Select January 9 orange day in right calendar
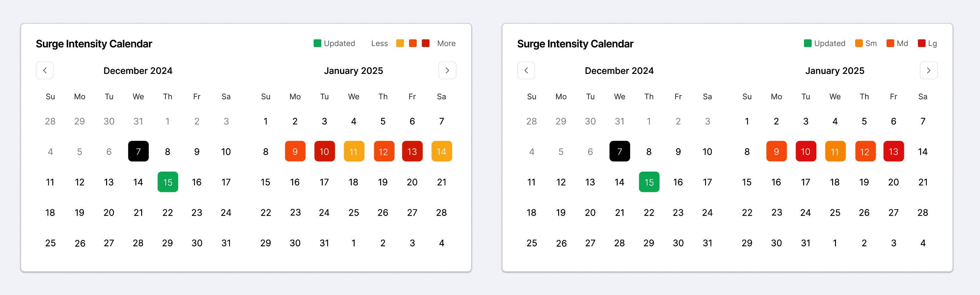The height and width of the screenshot is (295, 980). click(776, 151)
